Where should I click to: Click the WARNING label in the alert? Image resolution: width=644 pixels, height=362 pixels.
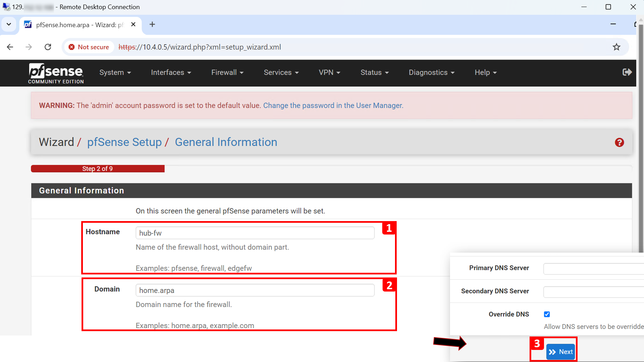57,106
